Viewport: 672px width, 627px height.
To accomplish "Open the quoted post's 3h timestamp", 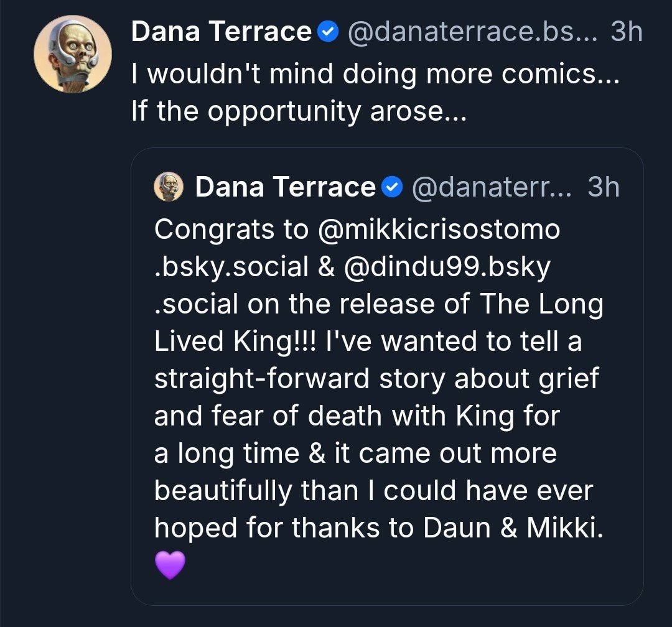I will (604, 187).
